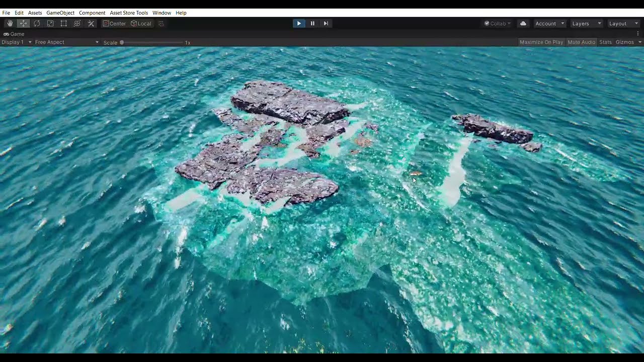644x362 pixels.
Task: Toggle Maximize On Play
Action: click(x=541, y=42)
